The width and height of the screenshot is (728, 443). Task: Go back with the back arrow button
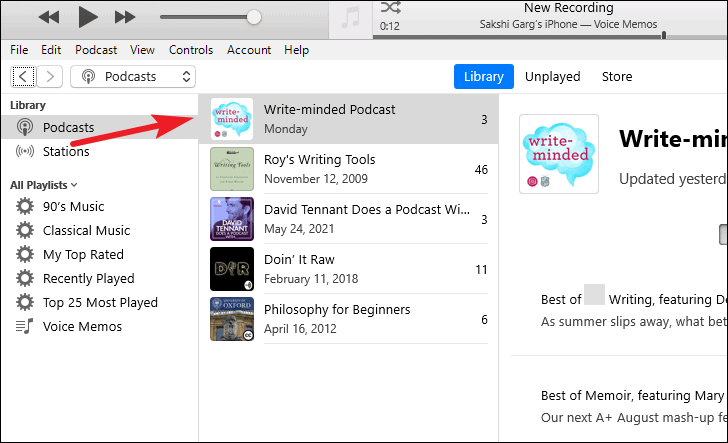coord(23,76)
